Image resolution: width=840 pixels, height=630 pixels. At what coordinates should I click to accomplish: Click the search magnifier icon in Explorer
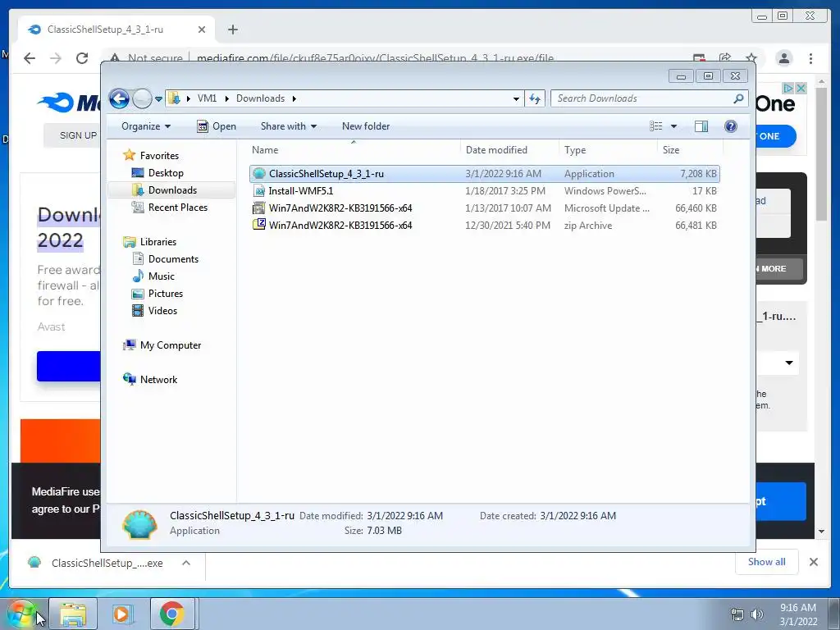(738, 98)
